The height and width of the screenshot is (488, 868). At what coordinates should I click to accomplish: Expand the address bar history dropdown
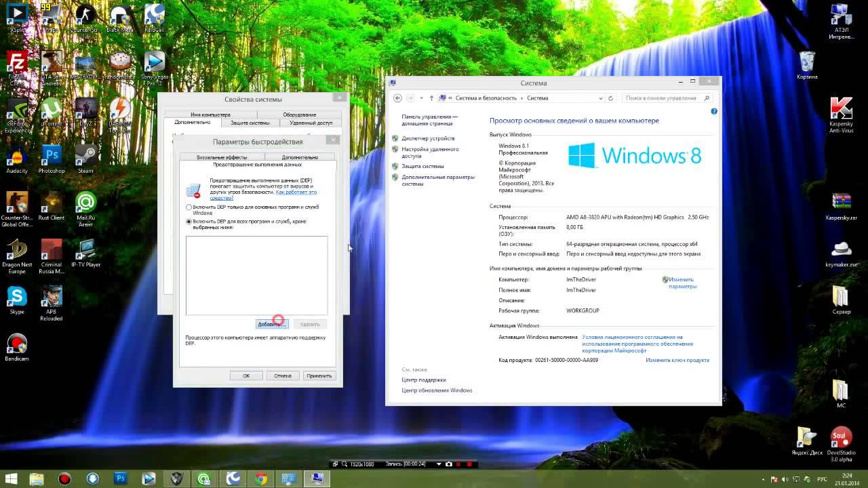pos(600,98)
